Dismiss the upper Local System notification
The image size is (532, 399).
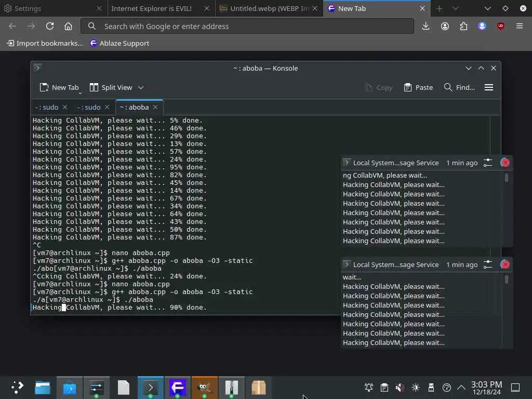point(505,163)
